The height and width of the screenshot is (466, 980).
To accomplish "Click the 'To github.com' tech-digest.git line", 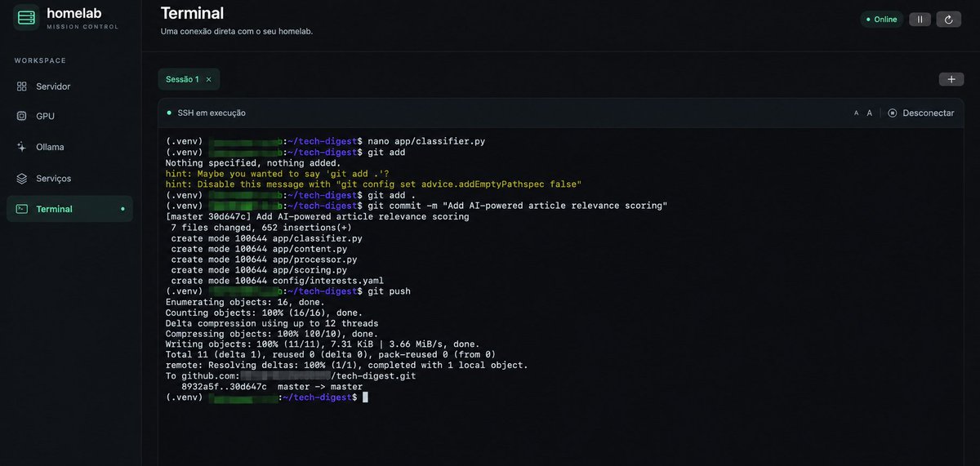I will click(290, 375).
